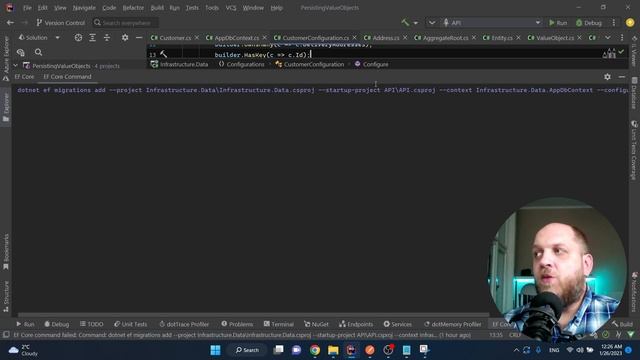Show hidden editor tabs dropdown
The width and height of the screenshot is (640, 360).
608,38
